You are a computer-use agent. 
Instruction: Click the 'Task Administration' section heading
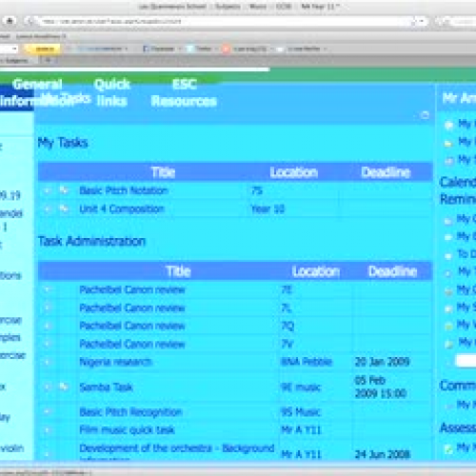[x=91, y=242]
